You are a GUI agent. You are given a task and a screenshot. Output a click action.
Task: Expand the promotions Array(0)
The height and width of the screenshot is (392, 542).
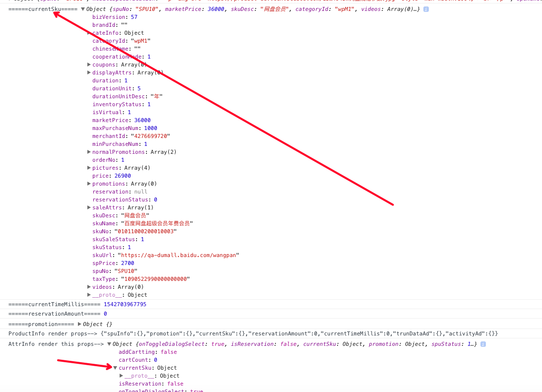(89, 184)
